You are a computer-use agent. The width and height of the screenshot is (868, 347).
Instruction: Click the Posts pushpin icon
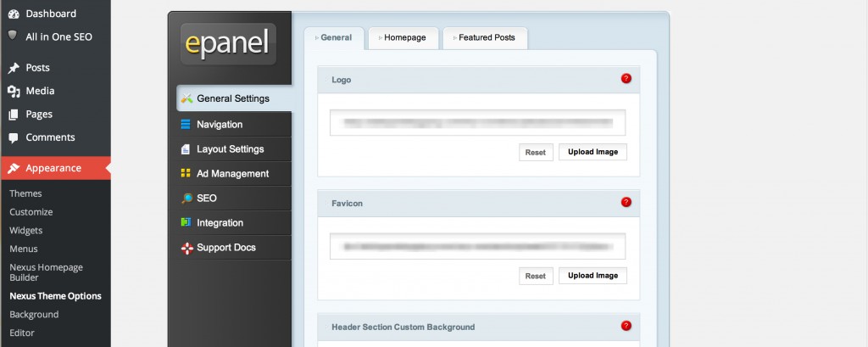pos(14,68)
